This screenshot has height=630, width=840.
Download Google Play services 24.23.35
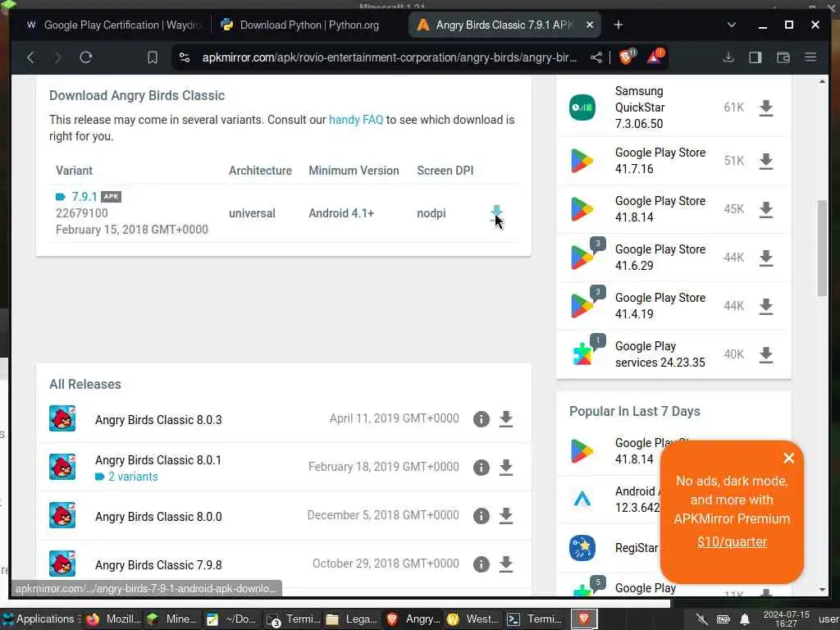(x=766, y=354)
